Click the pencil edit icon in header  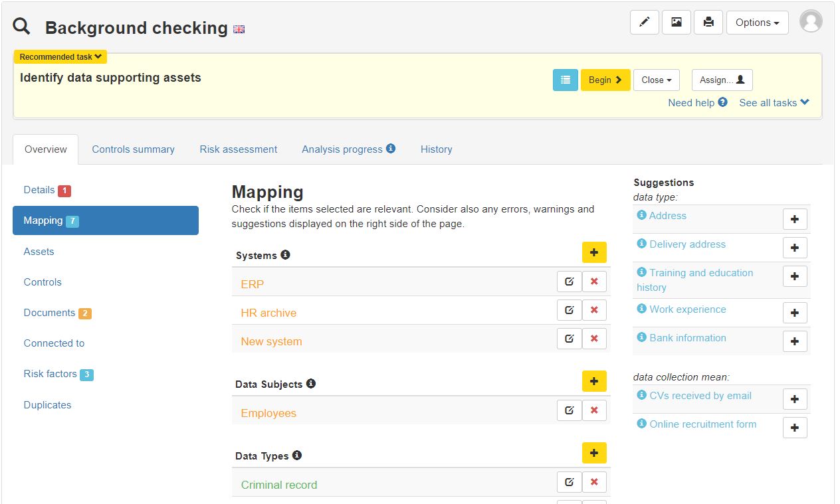[x=644, y=23]
